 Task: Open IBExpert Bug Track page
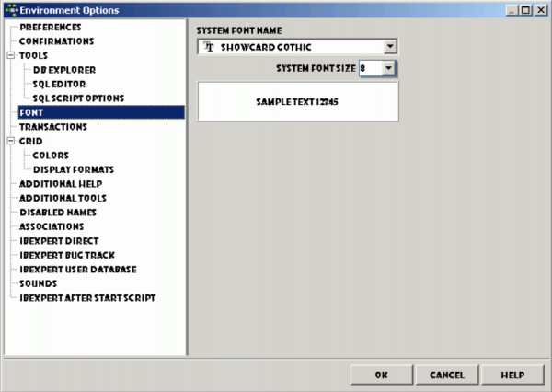point(67,255)
